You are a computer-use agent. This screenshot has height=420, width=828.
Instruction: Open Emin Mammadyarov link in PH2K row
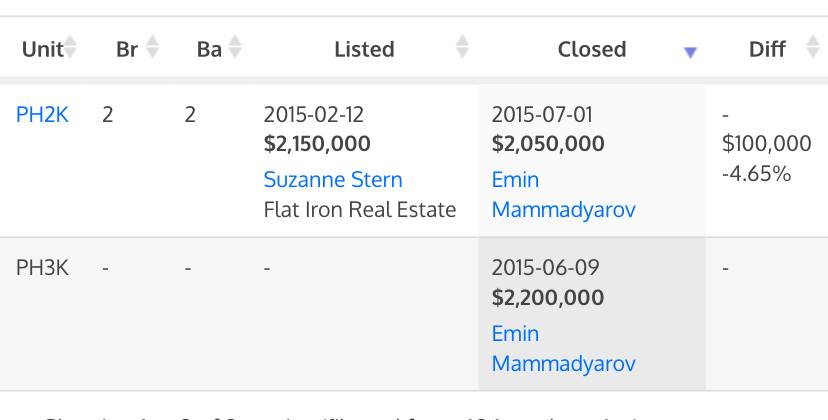click(x=563, y=195)
